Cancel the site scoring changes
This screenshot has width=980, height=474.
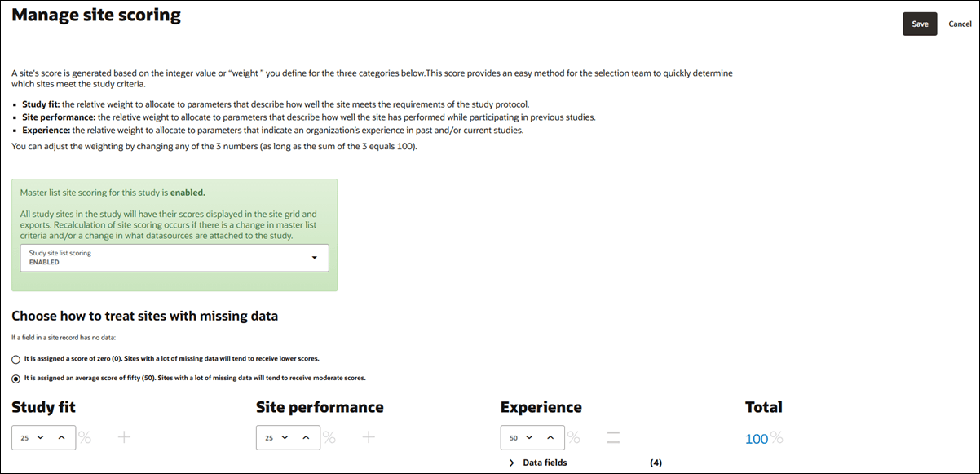(960, 24)
